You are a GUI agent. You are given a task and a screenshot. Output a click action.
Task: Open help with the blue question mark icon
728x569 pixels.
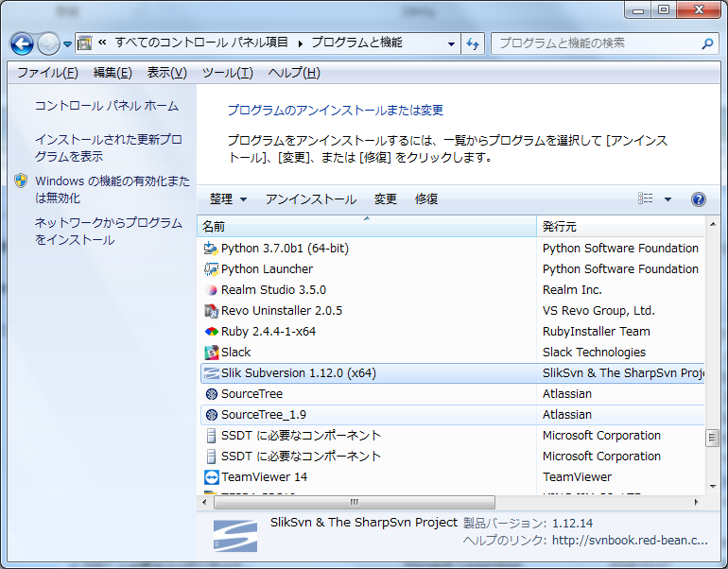pos(699,199)
